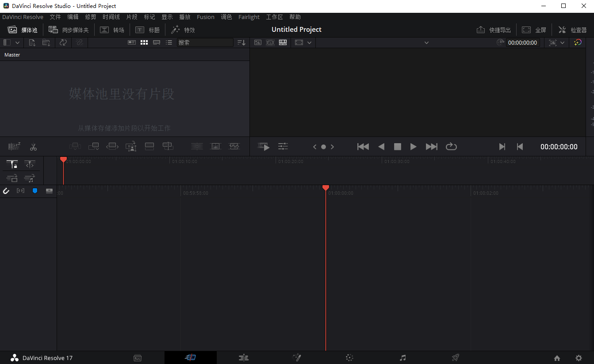Open the 特效 effects panel

tap(183, 30)
